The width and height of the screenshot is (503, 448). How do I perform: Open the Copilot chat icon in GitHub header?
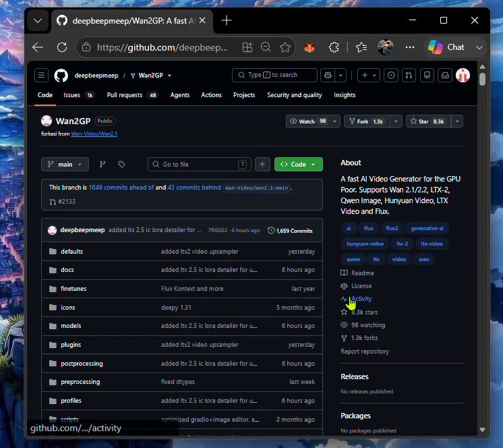(328, 75)
